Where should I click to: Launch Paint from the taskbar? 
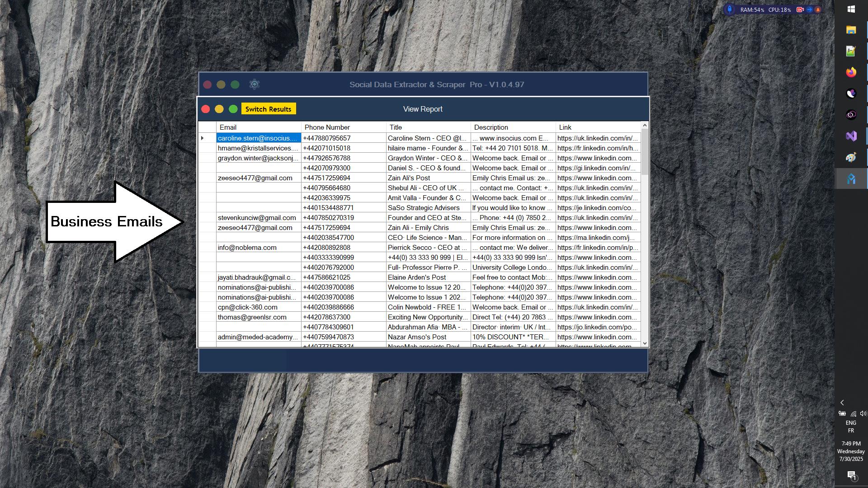[851, 157]
